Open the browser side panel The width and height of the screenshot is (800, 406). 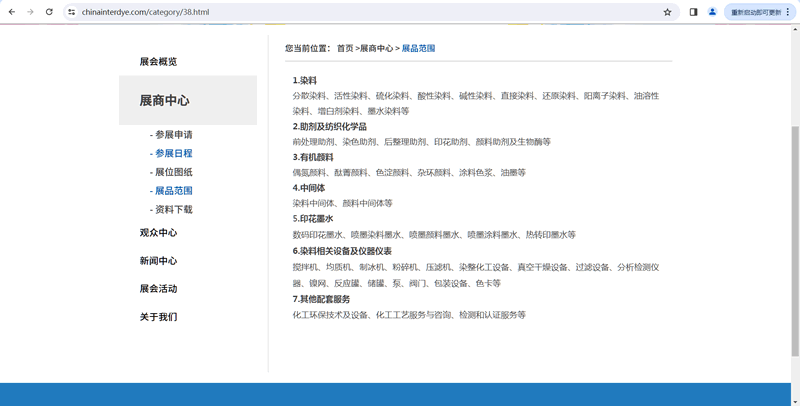point(693,12)
